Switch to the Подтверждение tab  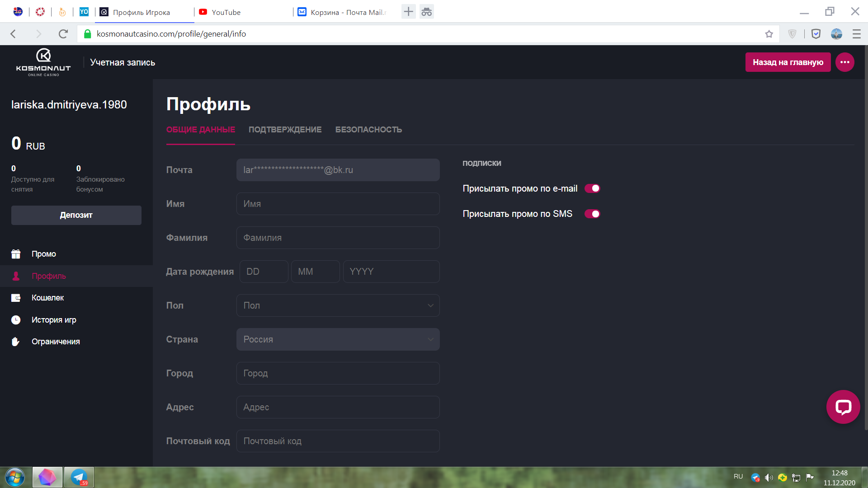285,130
